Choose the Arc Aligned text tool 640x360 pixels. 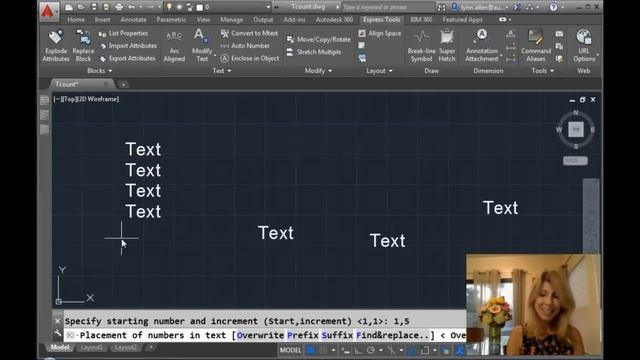[174, 46]
